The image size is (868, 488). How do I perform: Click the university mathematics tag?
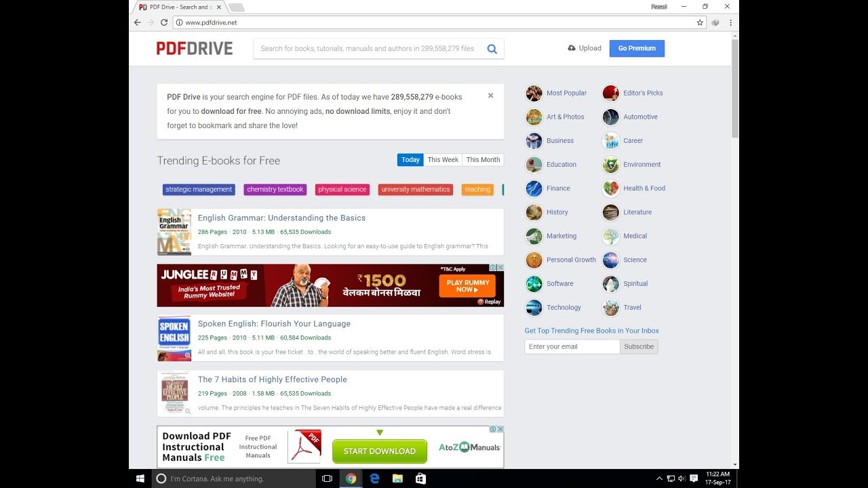(x=416, y=190)
